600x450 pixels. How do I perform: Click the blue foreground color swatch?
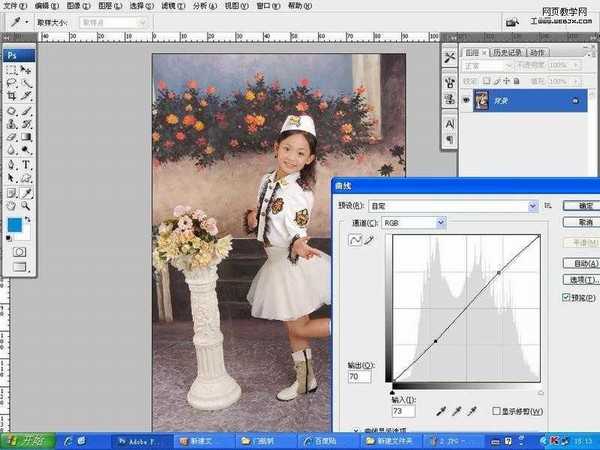point(14,226)
